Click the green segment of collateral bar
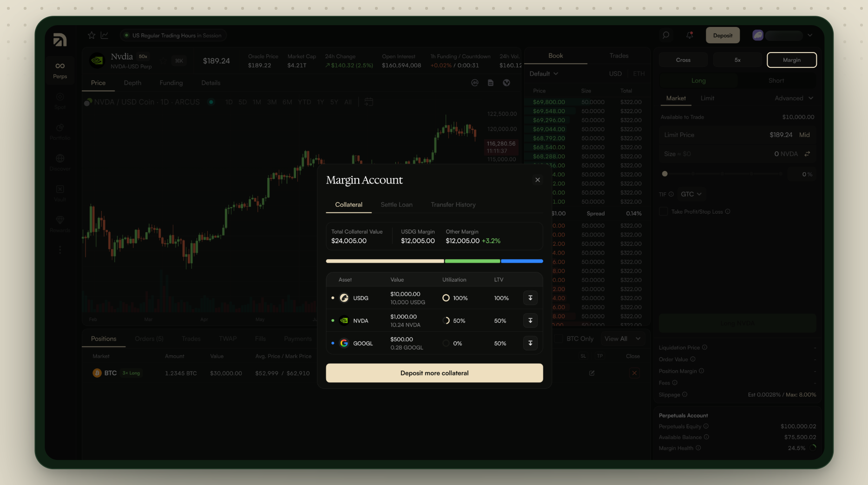 (472, 261)
